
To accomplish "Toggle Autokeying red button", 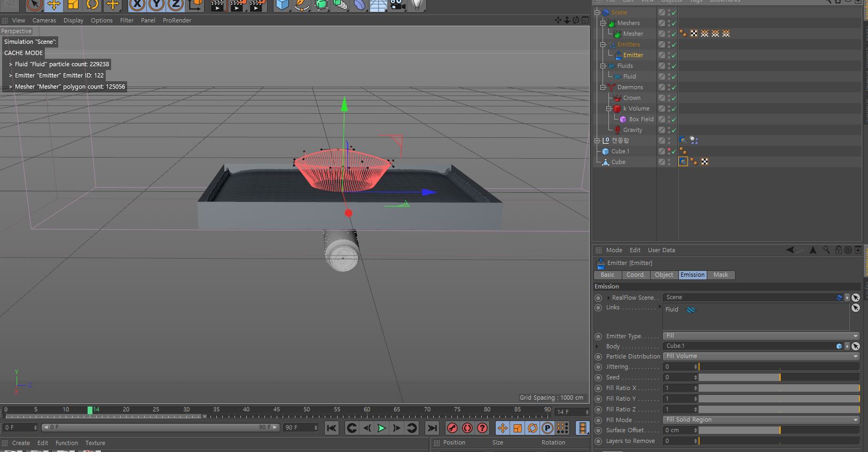I will 467,428.
